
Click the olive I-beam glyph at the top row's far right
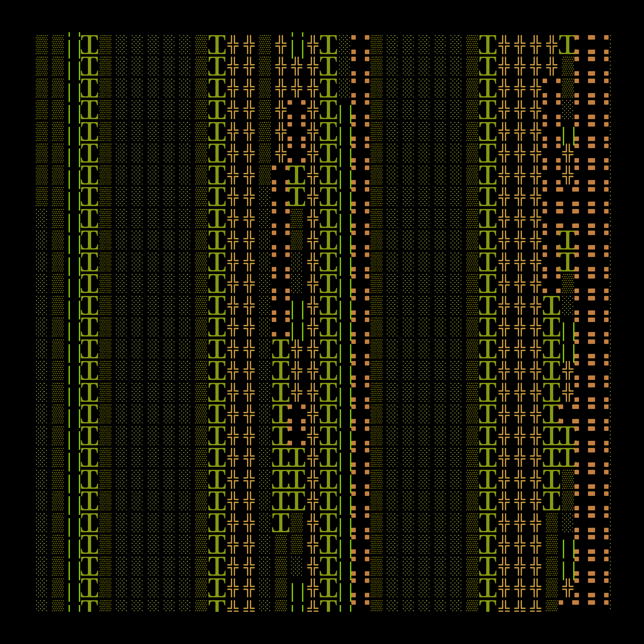(x=568, y=45)
